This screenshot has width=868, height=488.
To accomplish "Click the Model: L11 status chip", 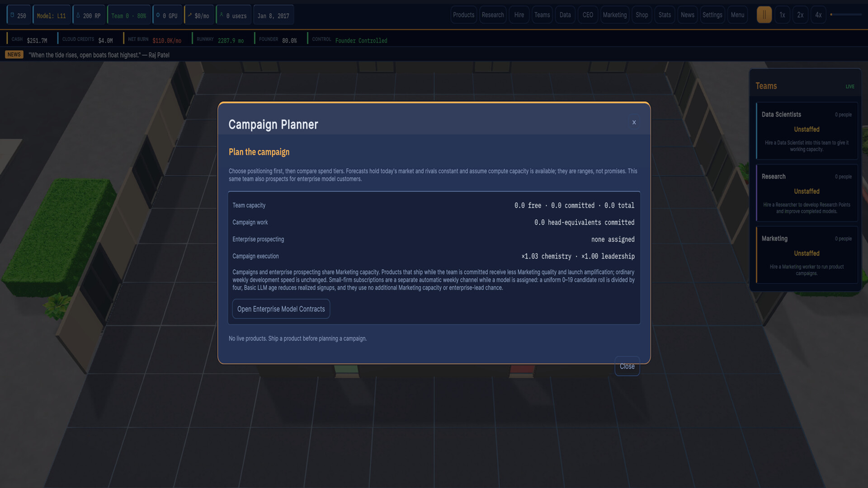I will pos(52,15).
